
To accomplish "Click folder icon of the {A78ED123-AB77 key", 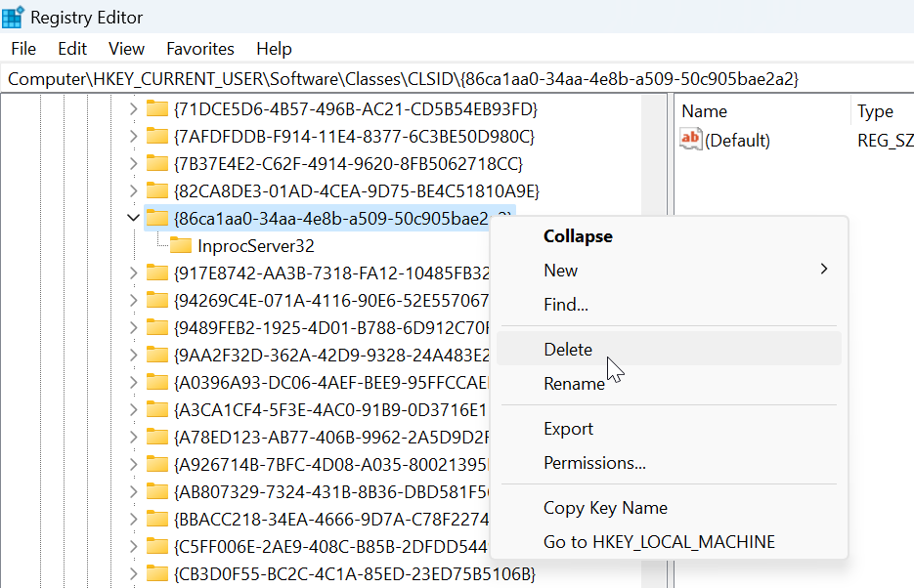I will coord(156,437).
